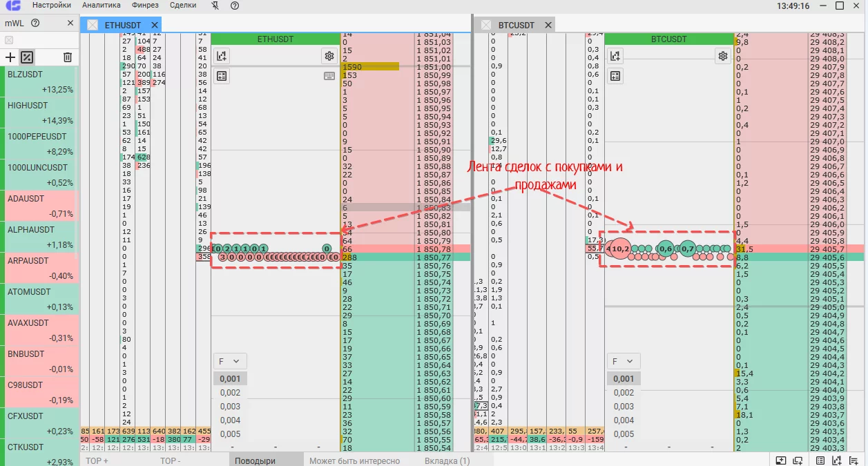The width and height of the screenshot is (868, 466).
Task: Open the gear settings in the BTCUSDT panel
Action: (723, 56)
